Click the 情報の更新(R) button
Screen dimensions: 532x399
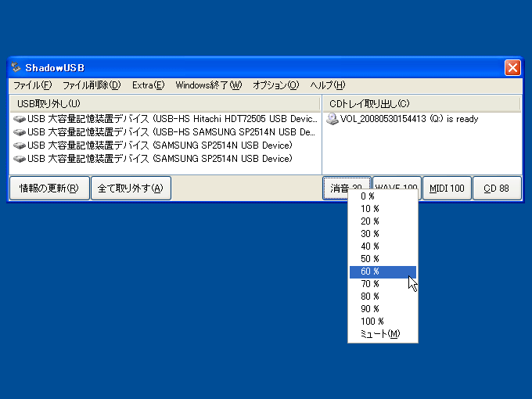point(49,188)
